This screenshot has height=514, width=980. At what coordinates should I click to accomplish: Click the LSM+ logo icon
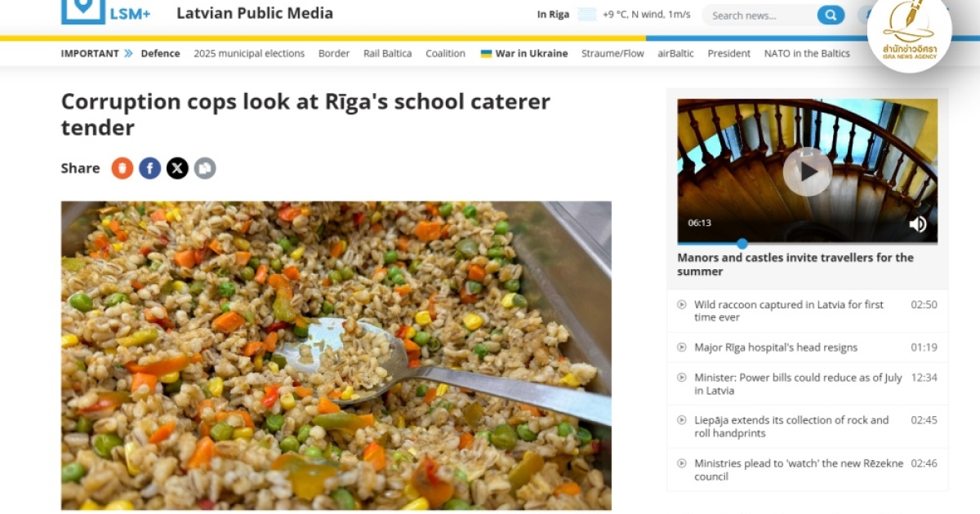point(83,11)
